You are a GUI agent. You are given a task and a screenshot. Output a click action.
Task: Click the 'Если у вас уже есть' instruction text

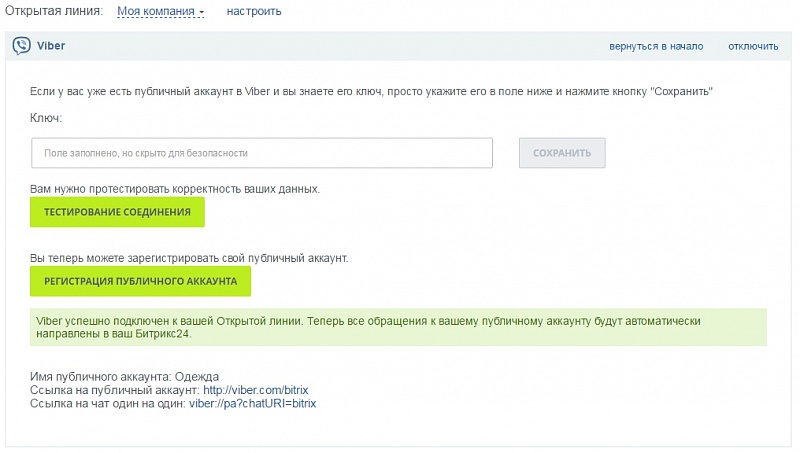[x=371, y=92]
